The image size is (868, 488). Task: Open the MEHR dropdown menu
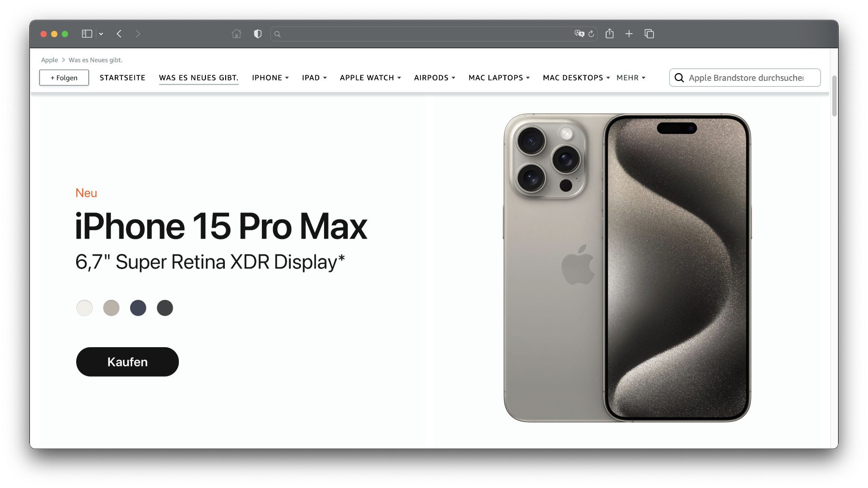pyautogui.click(x=631, y=78)
